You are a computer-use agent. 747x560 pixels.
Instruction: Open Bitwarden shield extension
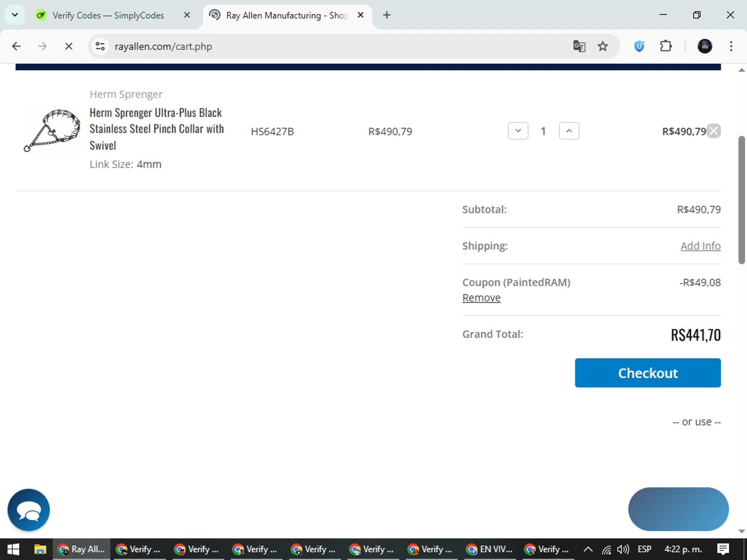click(x=639, y=46)
